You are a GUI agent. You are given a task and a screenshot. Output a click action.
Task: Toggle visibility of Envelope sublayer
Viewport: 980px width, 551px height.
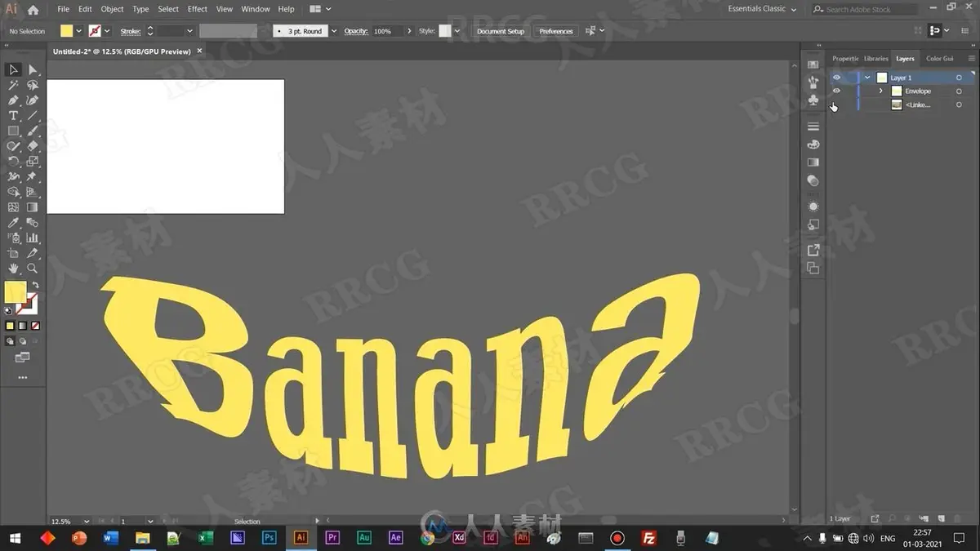(x=836, y=91)
